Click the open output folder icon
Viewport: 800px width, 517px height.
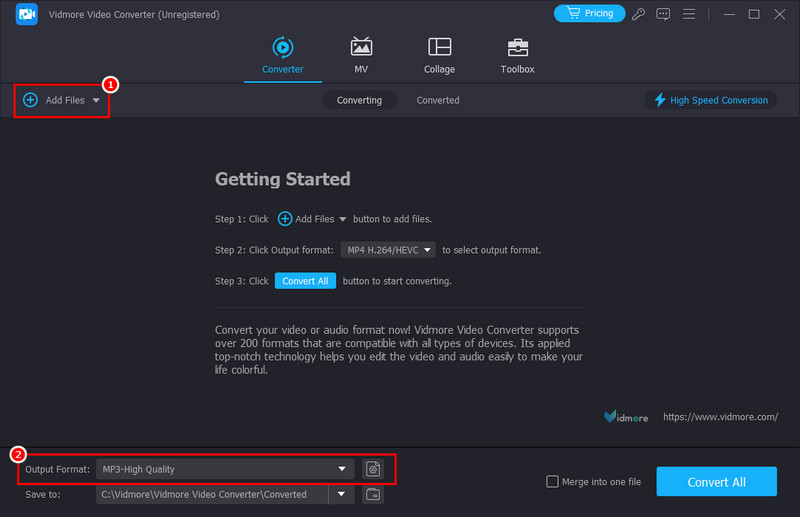click(x=372, y=494)
